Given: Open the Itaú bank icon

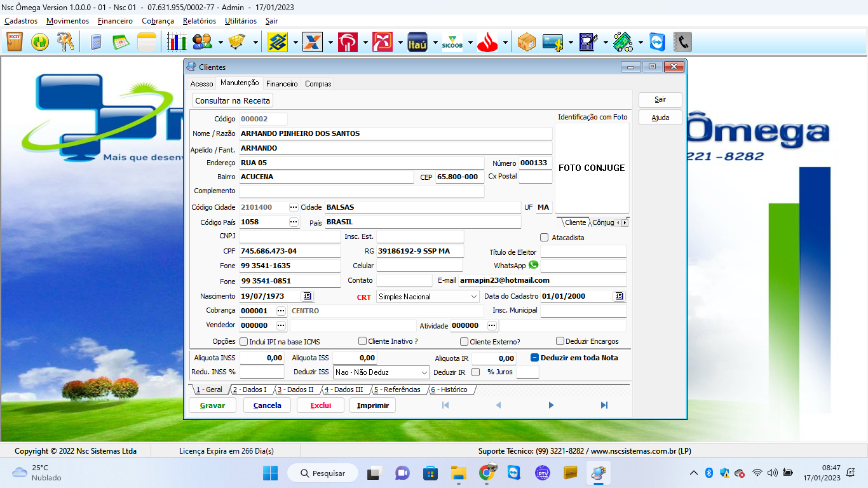Looking at the screenshot, I should click(417, 43).
